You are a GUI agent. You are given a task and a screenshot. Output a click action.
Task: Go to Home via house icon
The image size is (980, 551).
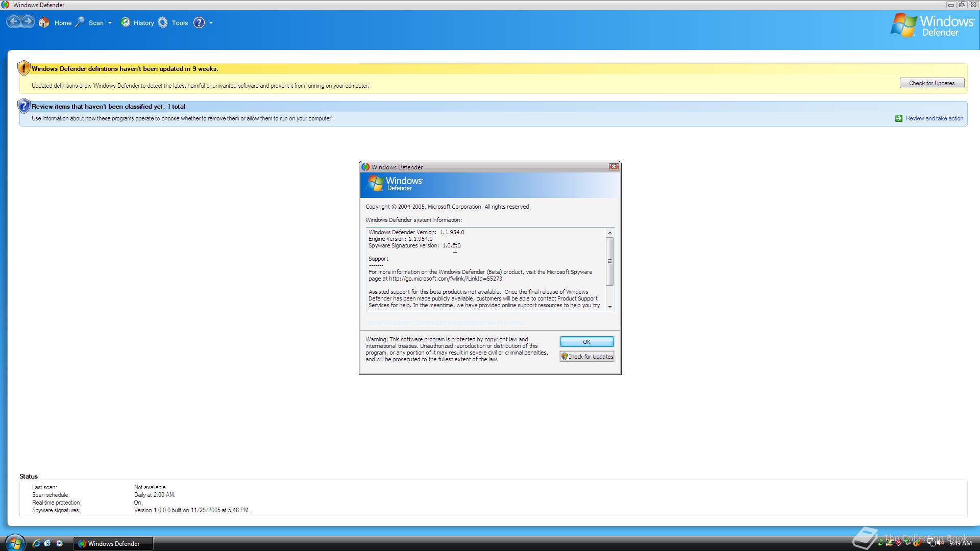[x=44, y=22]
